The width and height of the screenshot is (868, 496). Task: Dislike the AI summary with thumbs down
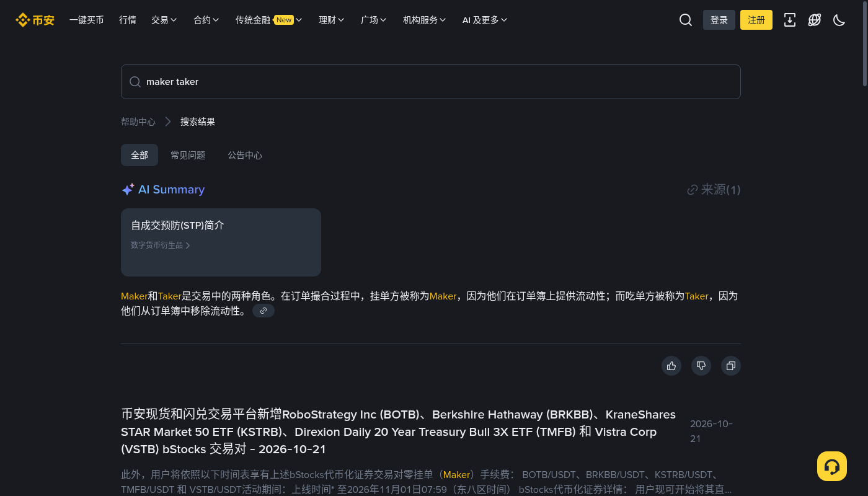[x=701, y=366]
